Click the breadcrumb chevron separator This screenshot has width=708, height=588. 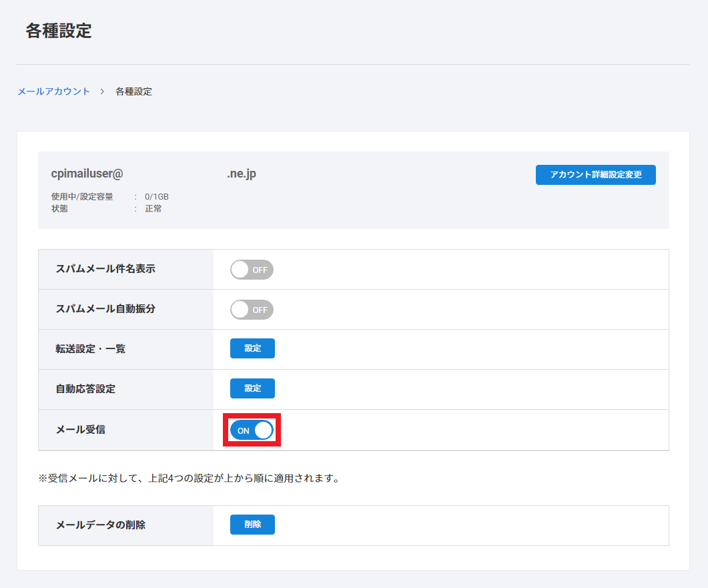102,91
